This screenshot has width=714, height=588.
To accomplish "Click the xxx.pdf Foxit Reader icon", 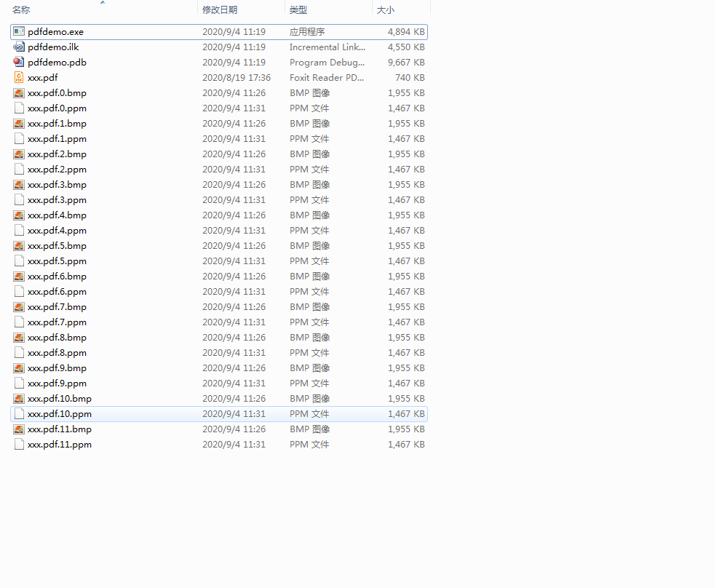I will coord(19,77).
